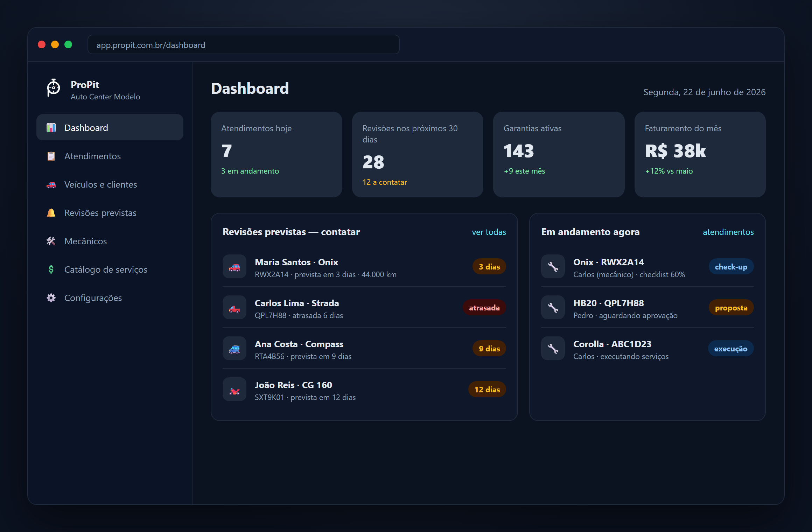Open the "atendimentos" link in Em andamento
The width and height of the screenshot is (812, 532).
(x=728, y=232)
